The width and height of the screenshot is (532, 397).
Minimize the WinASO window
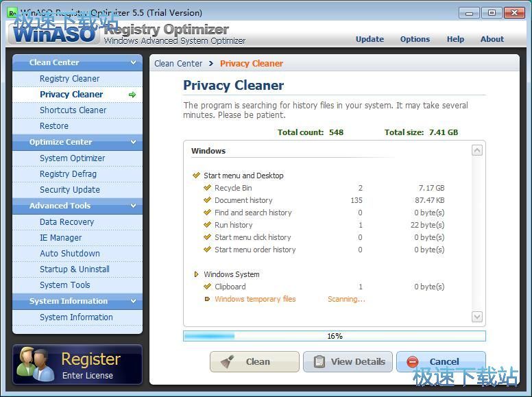(x=469, y=13)
